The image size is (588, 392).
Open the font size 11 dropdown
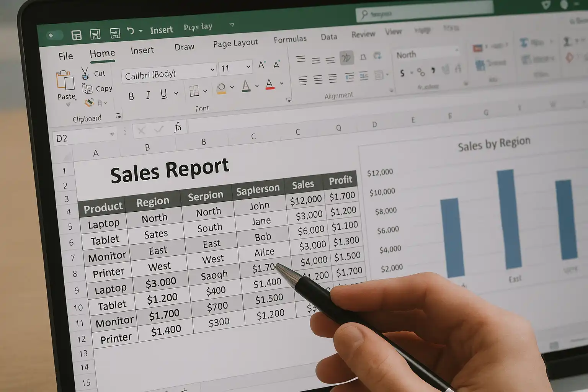(248, 67)
